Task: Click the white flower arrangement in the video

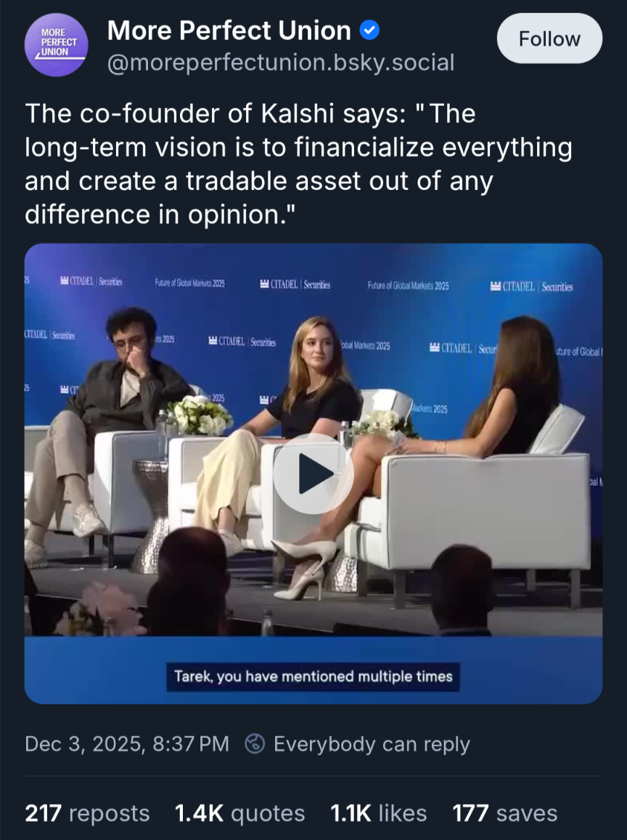Action: 199,413
